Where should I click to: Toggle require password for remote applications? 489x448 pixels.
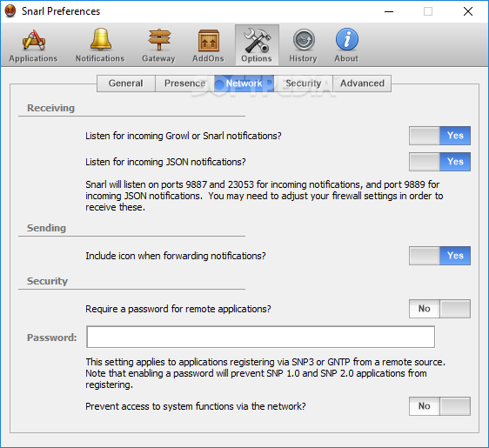(x=439, y=309)
